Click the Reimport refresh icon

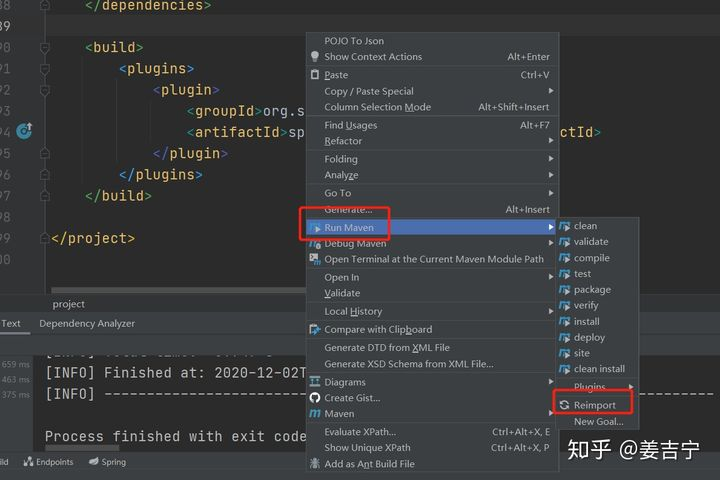(564, 405)
